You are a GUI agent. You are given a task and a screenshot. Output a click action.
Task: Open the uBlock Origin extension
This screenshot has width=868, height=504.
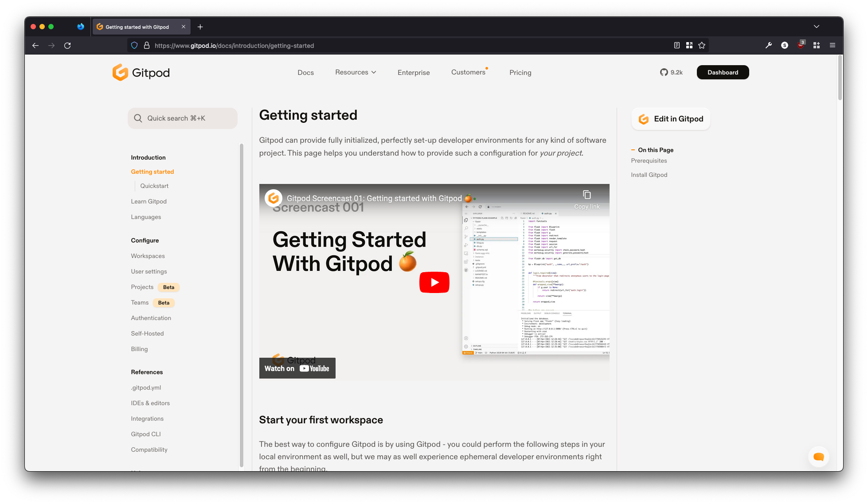tap(801, 45)
